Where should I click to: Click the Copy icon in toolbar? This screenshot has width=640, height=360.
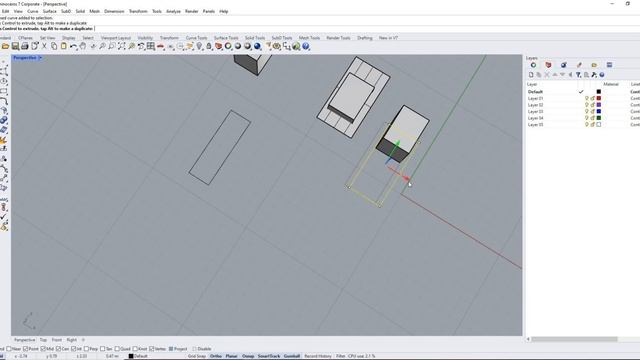point(54,47)
